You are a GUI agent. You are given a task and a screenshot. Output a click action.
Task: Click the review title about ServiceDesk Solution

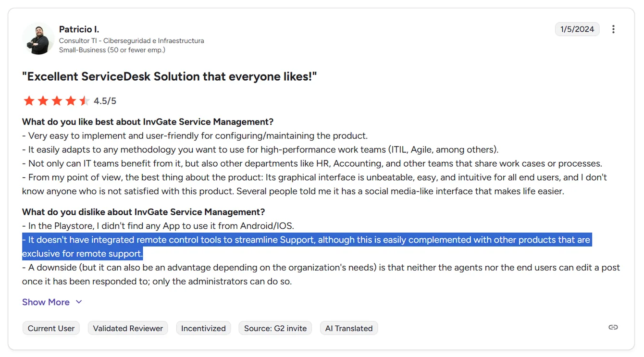170,76
